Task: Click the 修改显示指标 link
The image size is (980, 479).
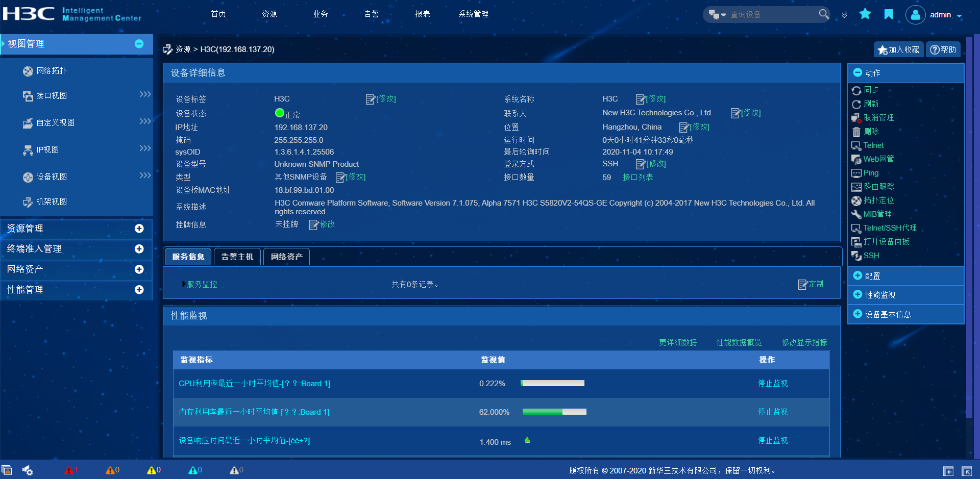Action: (804, 342)
